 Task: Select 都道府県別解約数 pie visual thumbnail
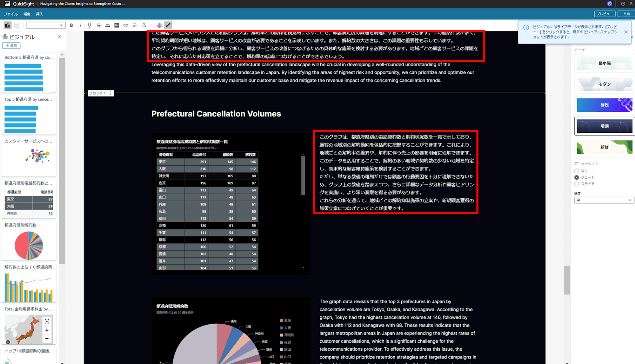[x=29, y=240]
